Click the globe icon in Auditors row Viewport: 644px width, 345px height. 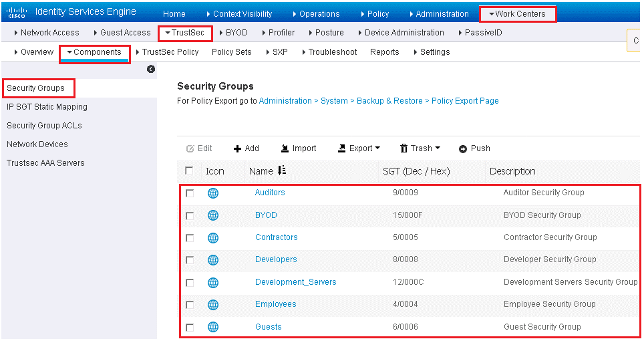pos(212,193)
